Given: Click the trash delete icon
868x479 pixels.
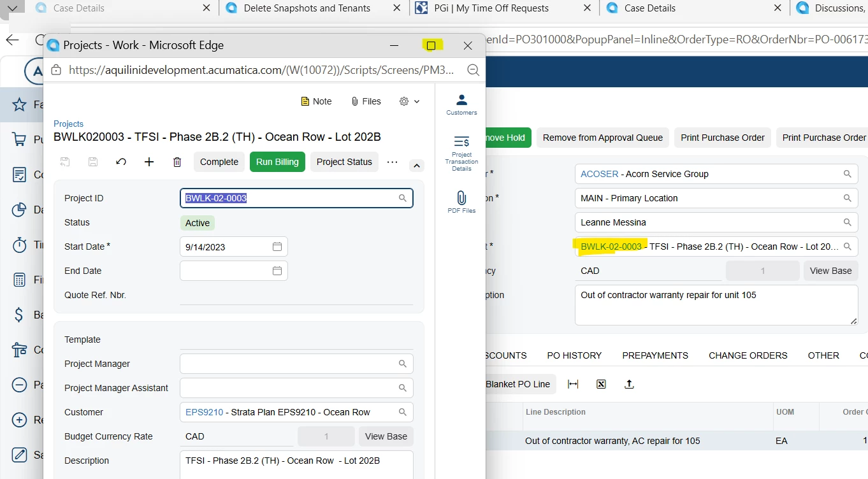Looking at the screenshot, I should [x=177, y=162].
